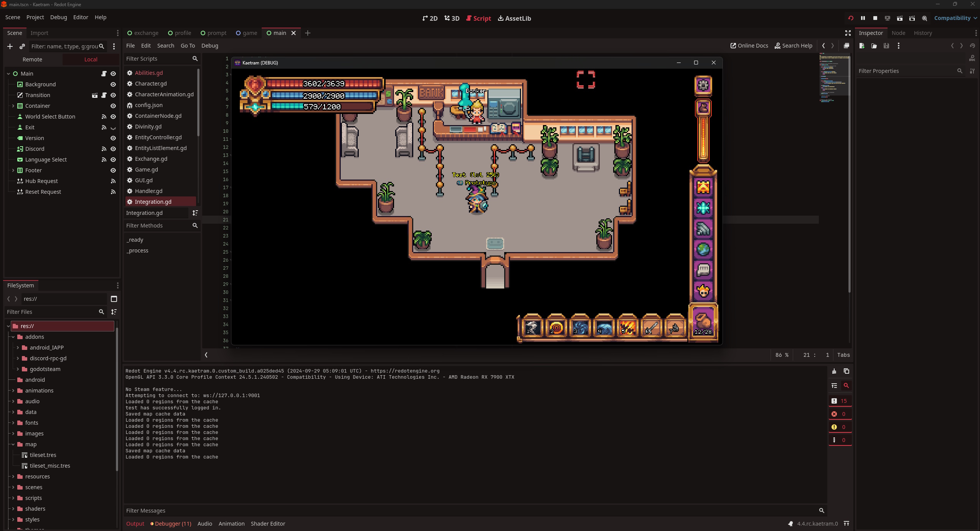Click the Integration.gd file in scripts list
980x531 pixels.
(x=153, y=201)
